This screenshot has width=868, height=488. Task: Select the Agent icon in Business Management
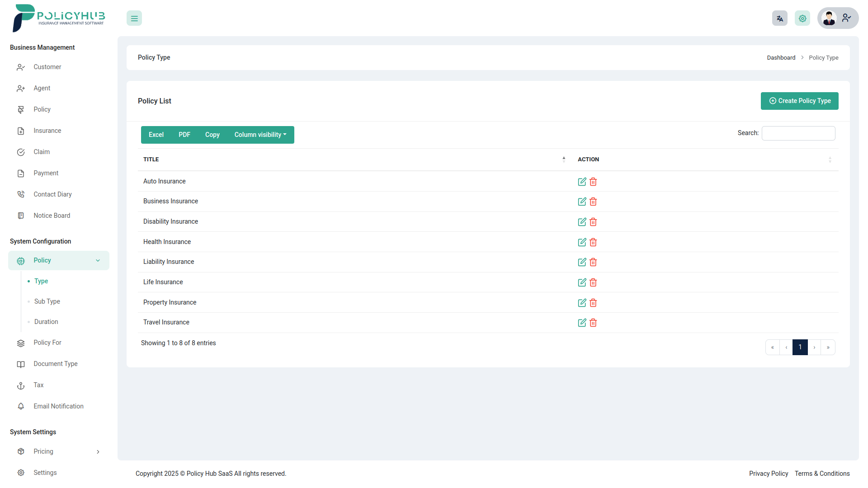21,88
